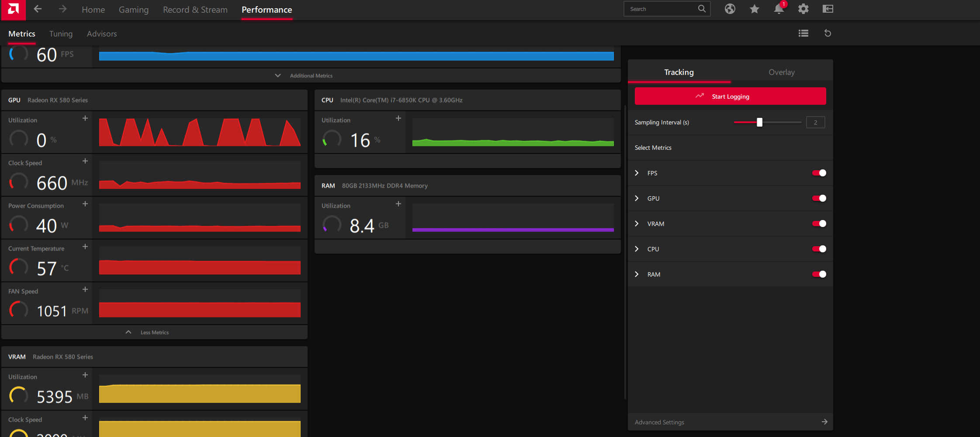Switch to the Overlay panel tab

tap(782, 72)
